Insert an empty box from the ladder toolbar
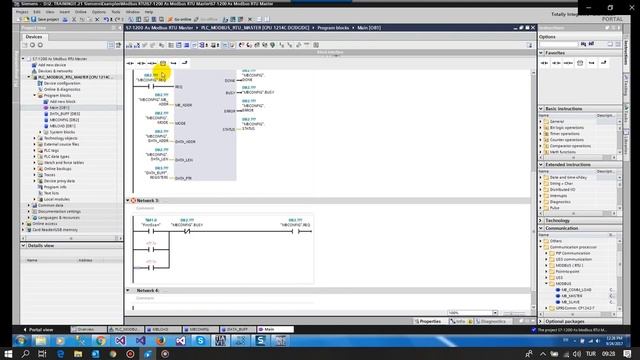 pos(163,63)
